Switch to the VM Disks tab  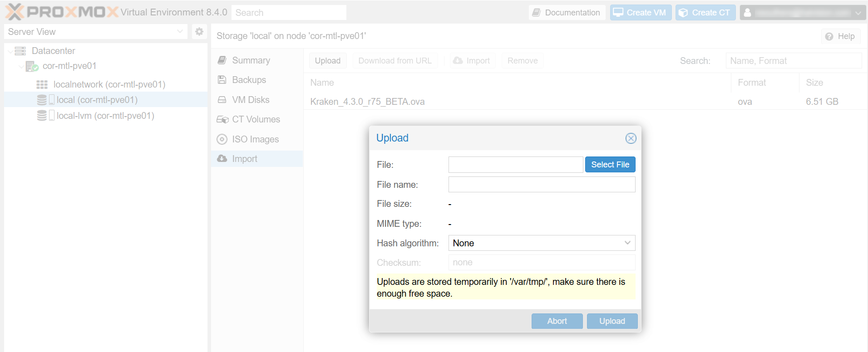click(251, 100)
